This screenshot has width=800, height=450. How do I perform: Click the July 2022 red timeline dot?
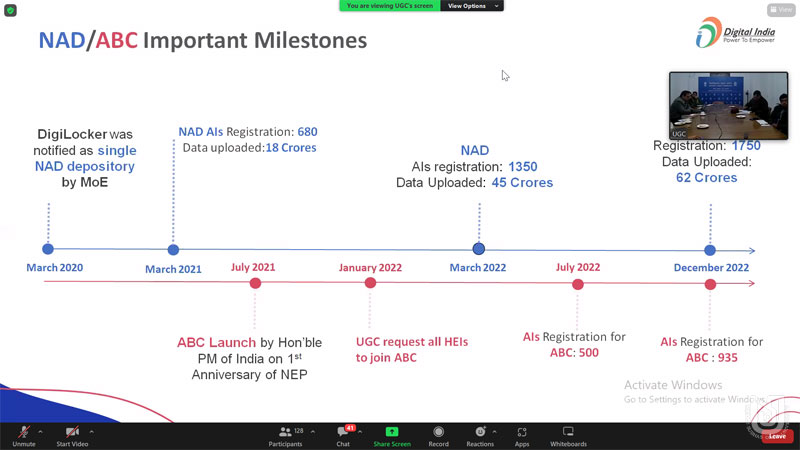(578, 284)
